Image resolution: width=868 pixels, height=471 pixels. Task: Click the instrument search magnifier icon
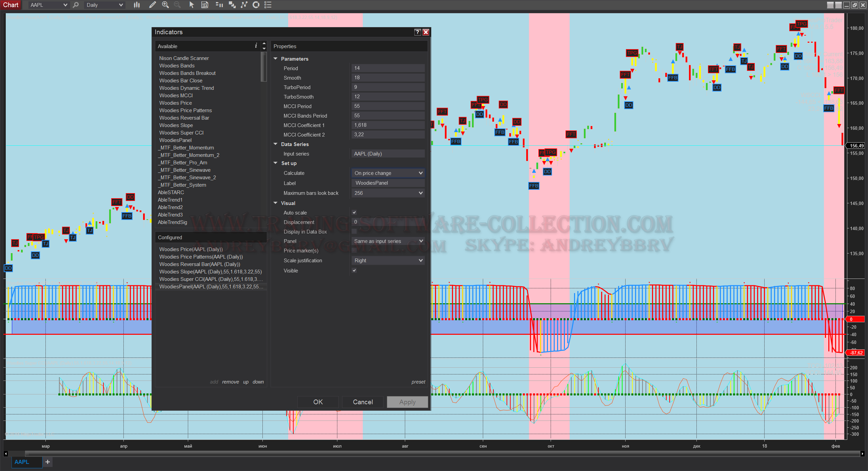76,5
